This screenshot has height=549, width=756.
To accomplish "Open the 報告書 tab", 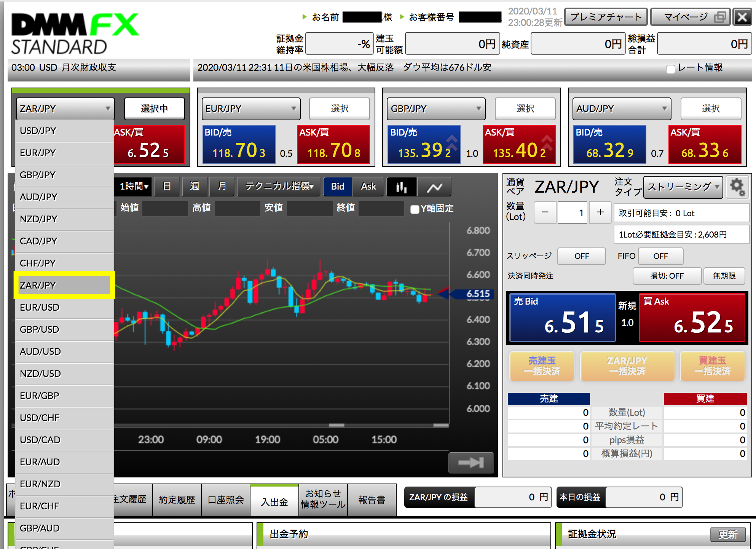I will [x=372, y=500].
